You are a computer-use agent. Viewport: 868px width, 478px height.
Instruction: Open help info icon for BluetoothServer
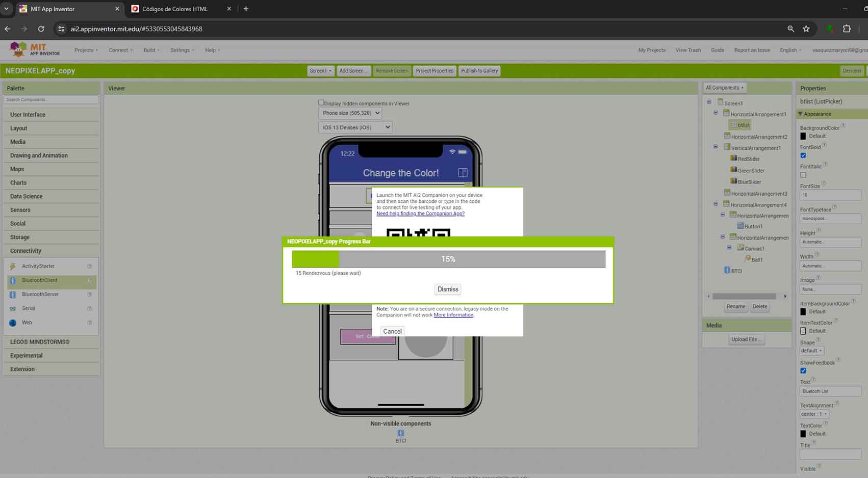[x=90, y=295]
